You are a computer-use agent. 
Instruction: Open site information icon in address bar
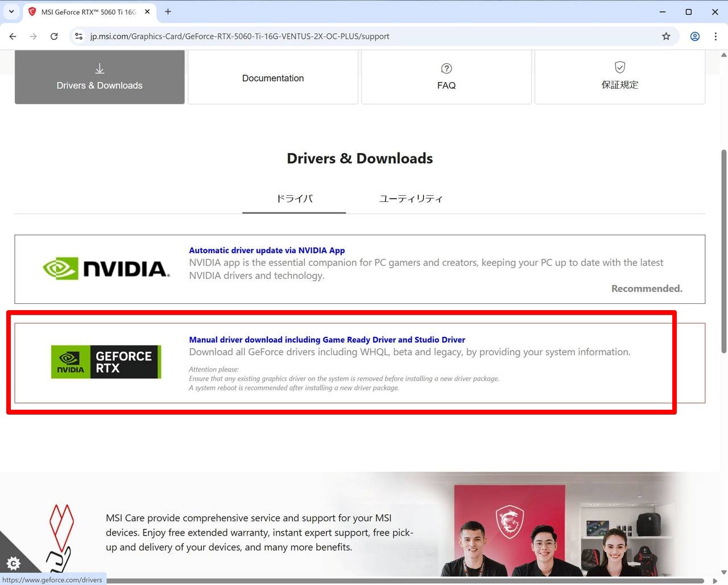[79, 36]
